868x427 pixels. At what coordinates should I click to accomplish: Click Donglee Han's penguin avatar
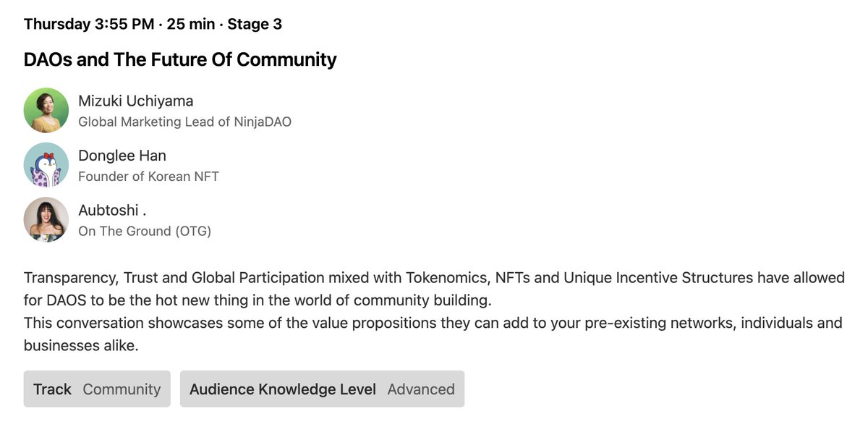[46, 164]
